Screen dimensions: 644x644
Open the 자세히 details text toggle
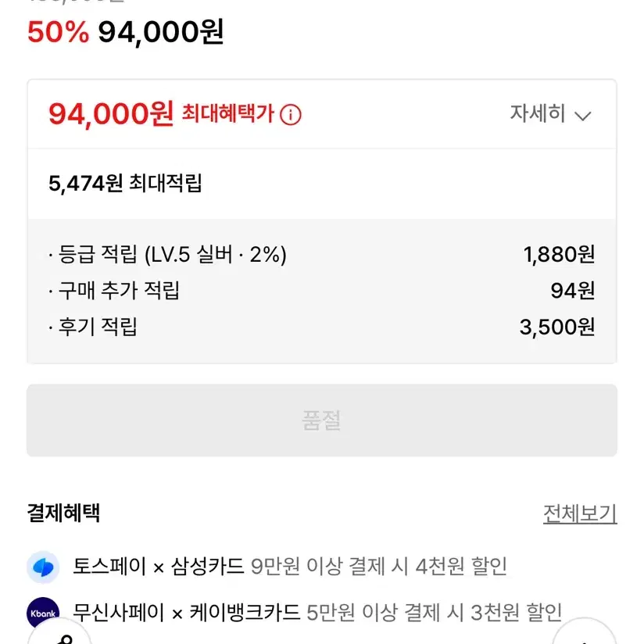[x=538, y=113]
